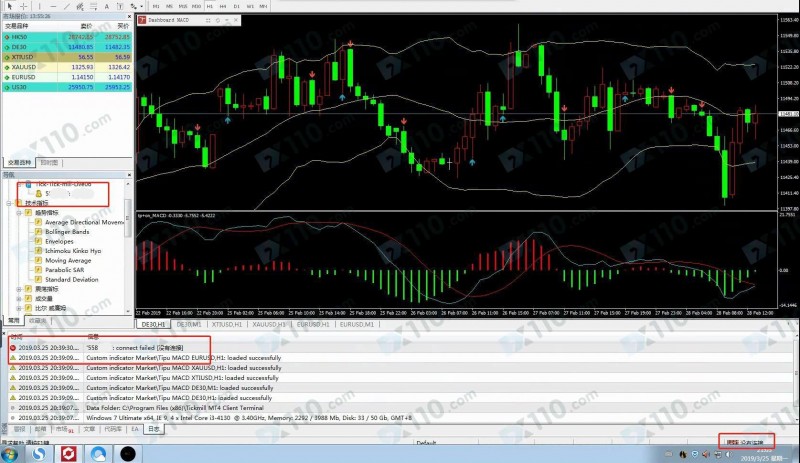Select XTIUSD row in market watch
The width and height of the screenshot is (800, 463).
click(x=20, y=57)
